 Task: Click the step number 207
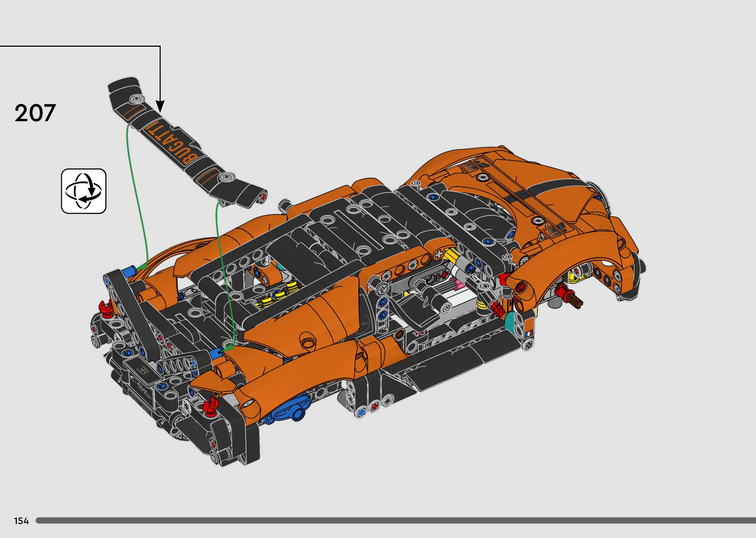point(35,113)
